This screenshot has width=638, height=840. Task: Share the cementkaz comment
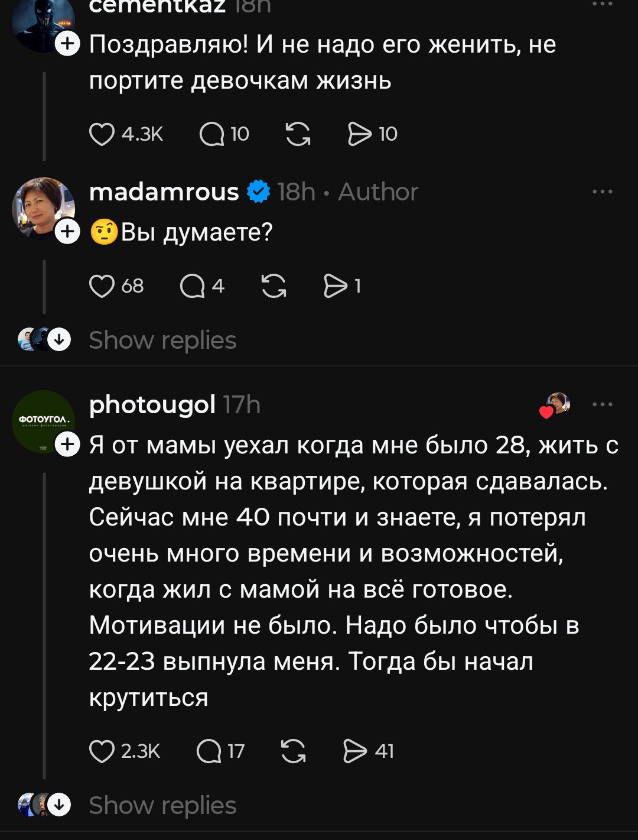(x=360, y=134)
